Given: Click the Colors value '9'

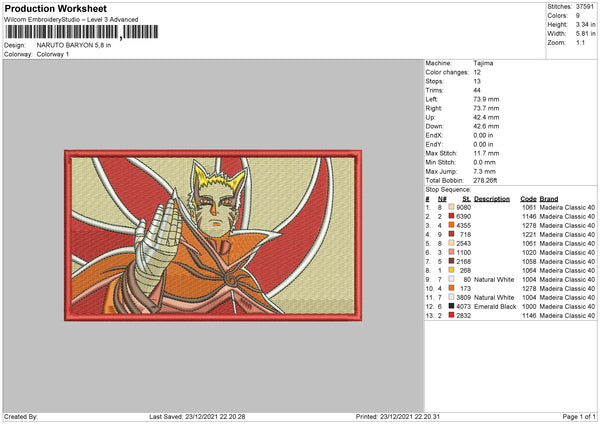Looking at the screenshot, I should pos(578,16).
